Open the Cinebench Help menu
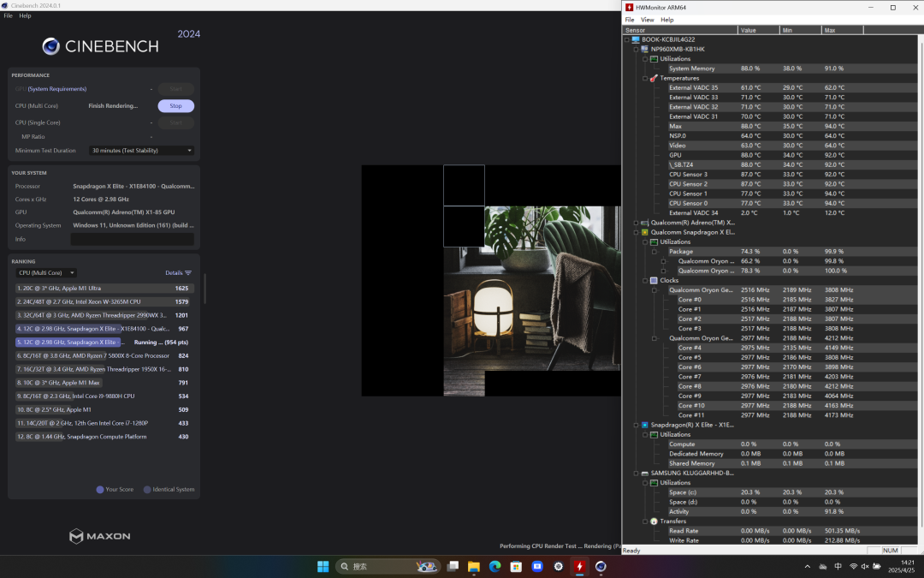The image size is (924, 578). tap(26, 16)
